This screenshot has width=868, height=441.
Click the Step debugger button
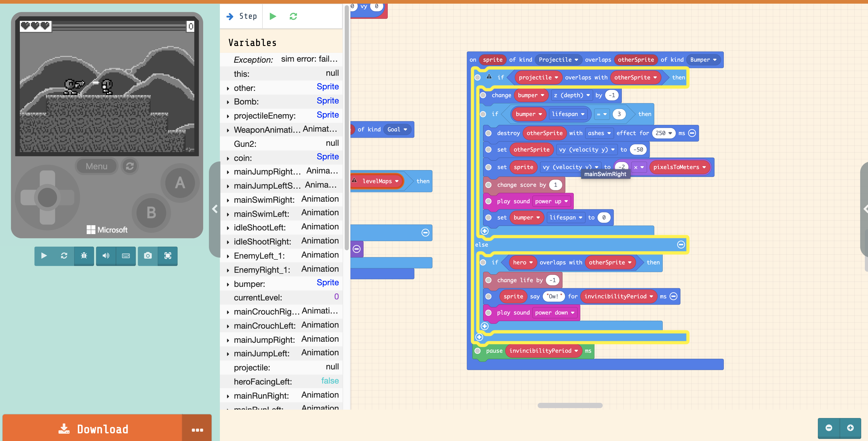click(x=242, y=16)
